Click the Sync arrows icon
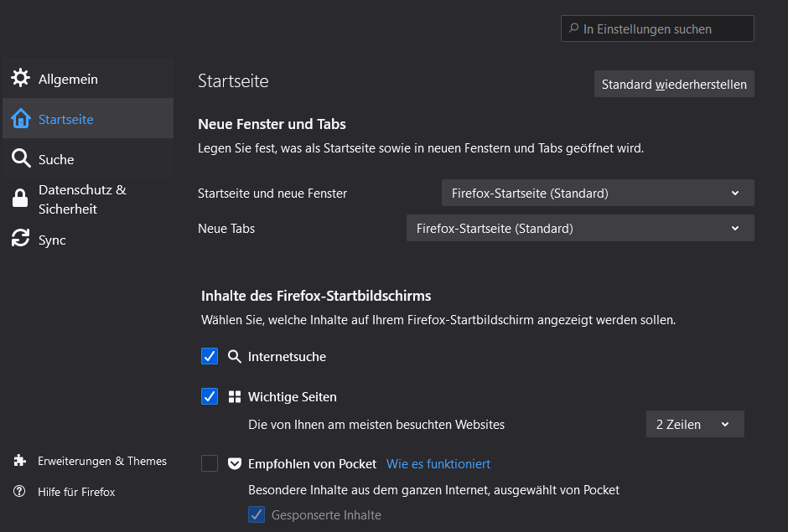 tap(21, 240)
